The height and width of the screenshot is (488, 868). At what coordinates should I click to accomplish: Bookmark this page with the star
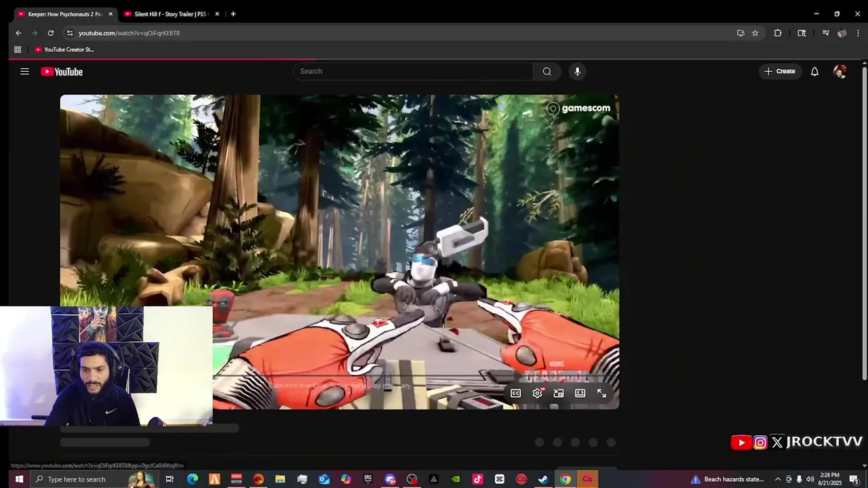[x=755, y=33]
